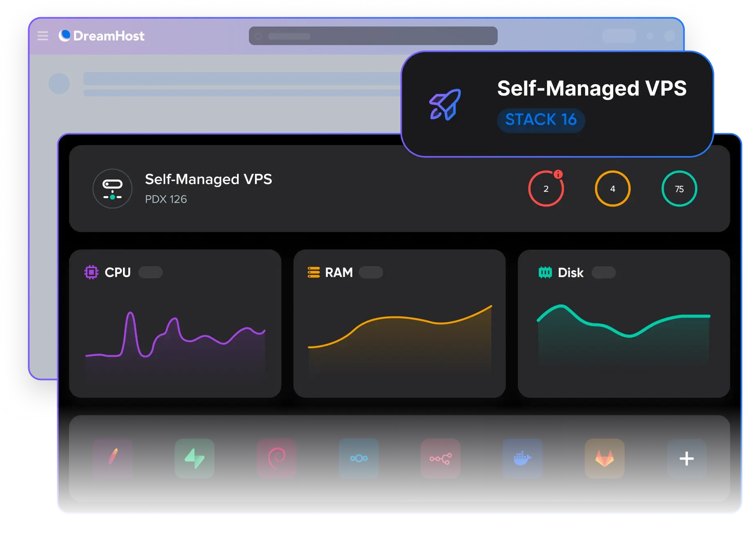The height and width of the screenshot is (560, 747).
Task: Open the red alert circle showing 2
Action: click(546, 189)
